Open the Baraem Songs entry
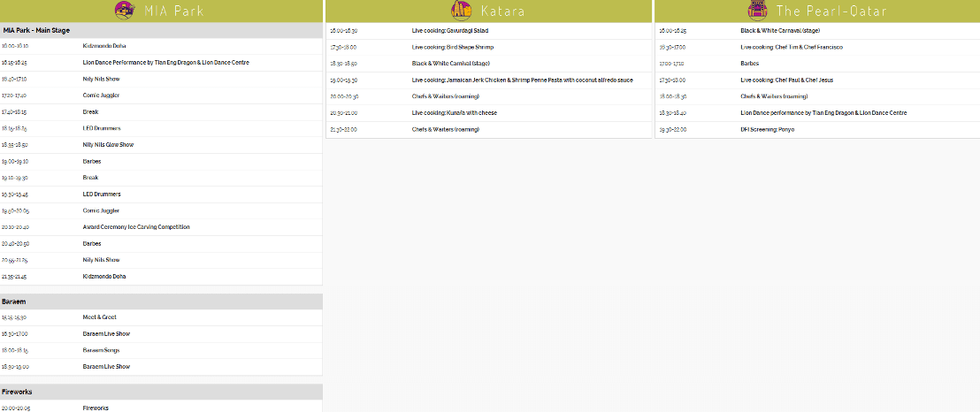 click(101, 350)
